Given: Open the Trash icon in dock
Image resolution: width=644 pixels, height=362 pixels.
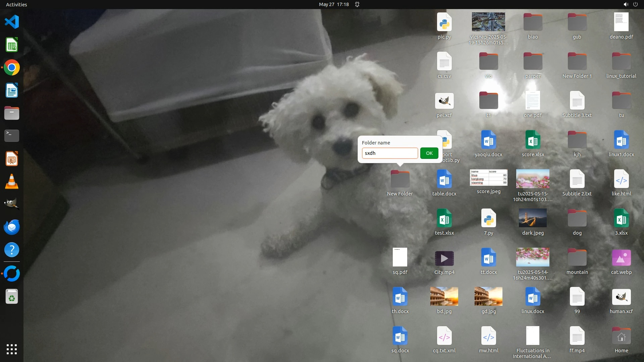Looking at the screenshot, I should point(12,297).
